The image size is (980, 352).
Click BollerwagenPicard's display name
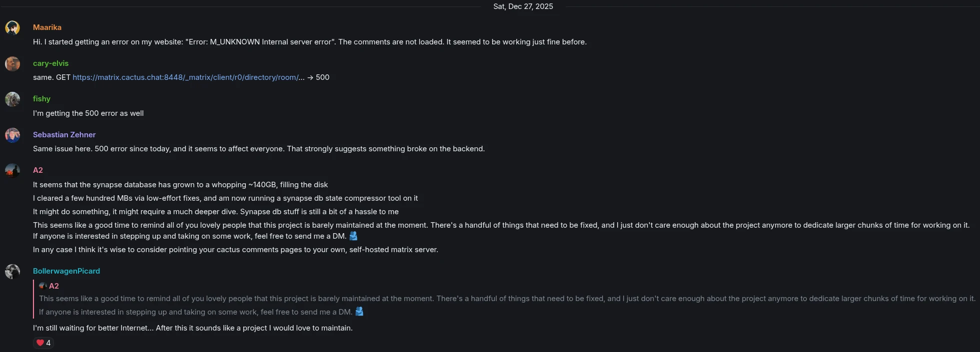point(66,271)
